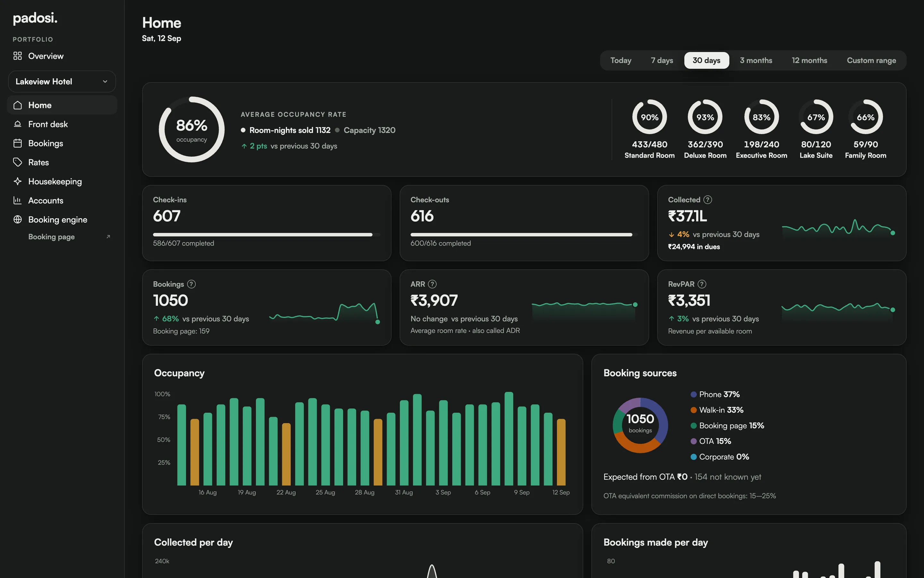Open the Overview grid icon
The width and height of the screenshot is (924, 578).
click(x=18, y=56)
